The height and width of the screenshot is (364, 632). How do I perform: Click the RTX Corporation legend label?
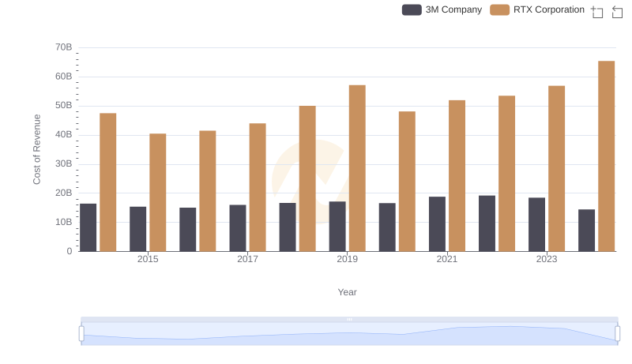tap(548, 9)
